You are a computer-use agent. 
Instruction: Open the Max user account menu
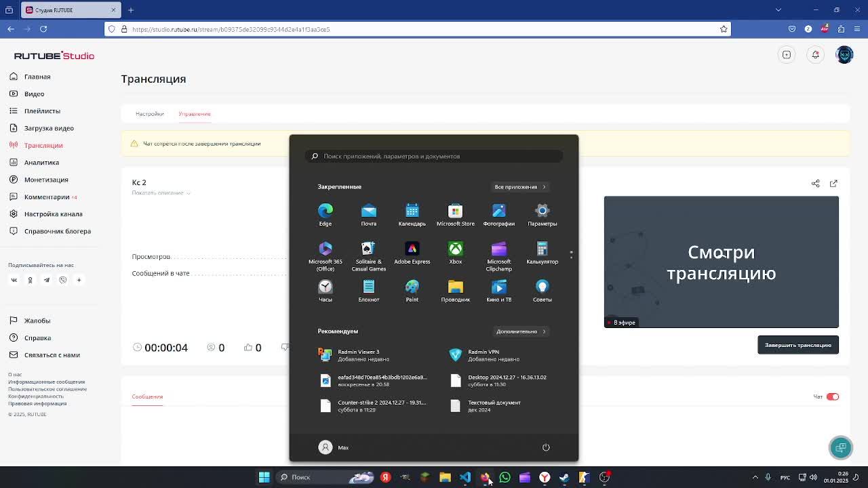coord(334,447)
